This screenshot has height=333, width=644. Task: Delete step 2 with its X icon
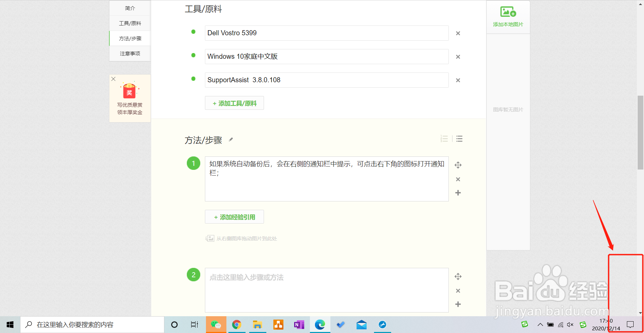(x=458, y=291)
